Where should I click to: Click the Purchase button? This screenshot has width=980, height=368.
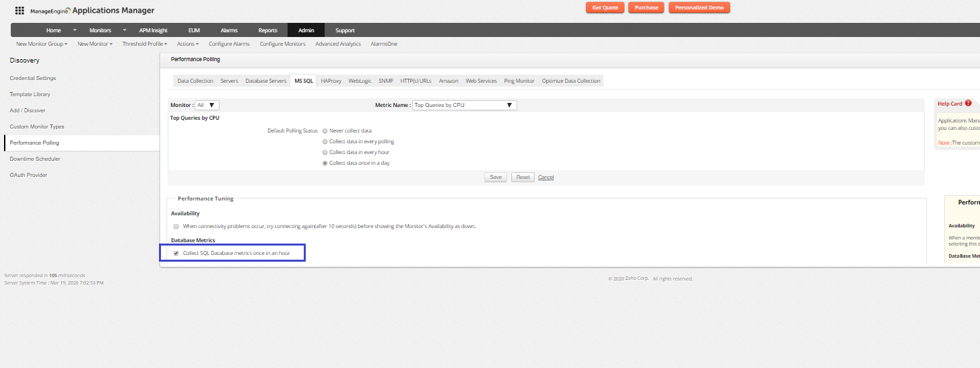647,7
